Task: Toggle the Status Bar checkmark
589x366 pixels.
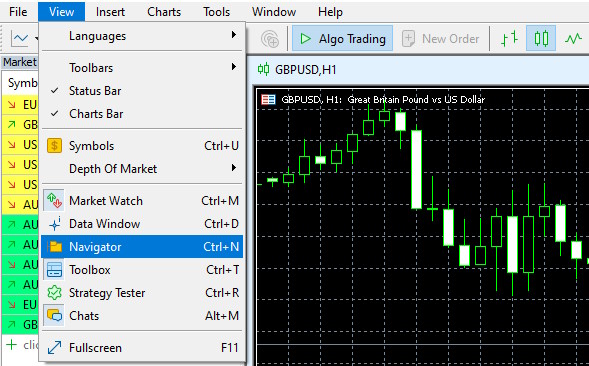Action: pyautogui.click(x=55, y=91)
